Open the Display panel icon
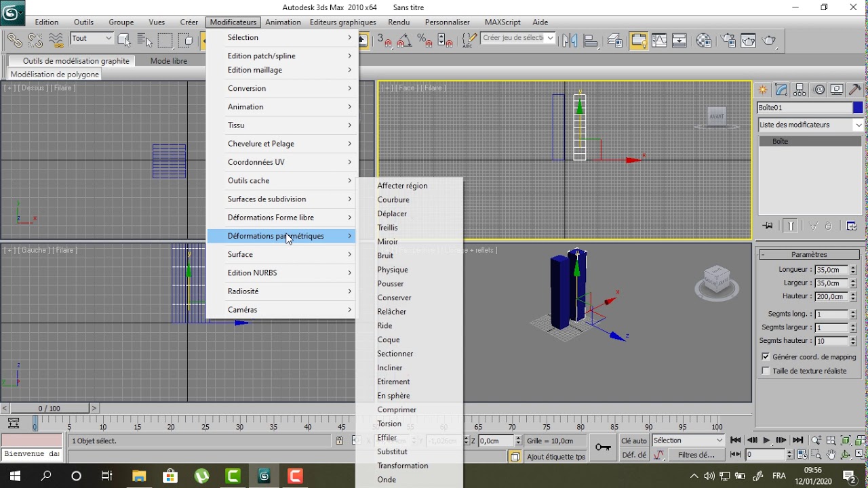Screen dimensions: 868x488 click(837, 89)
